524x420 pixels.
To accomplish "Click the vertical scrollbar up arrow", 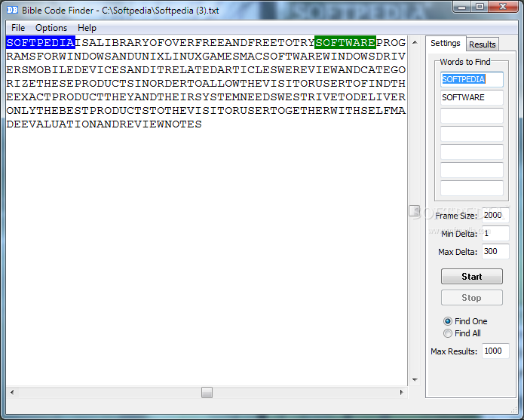I will [x=415, y=42].
